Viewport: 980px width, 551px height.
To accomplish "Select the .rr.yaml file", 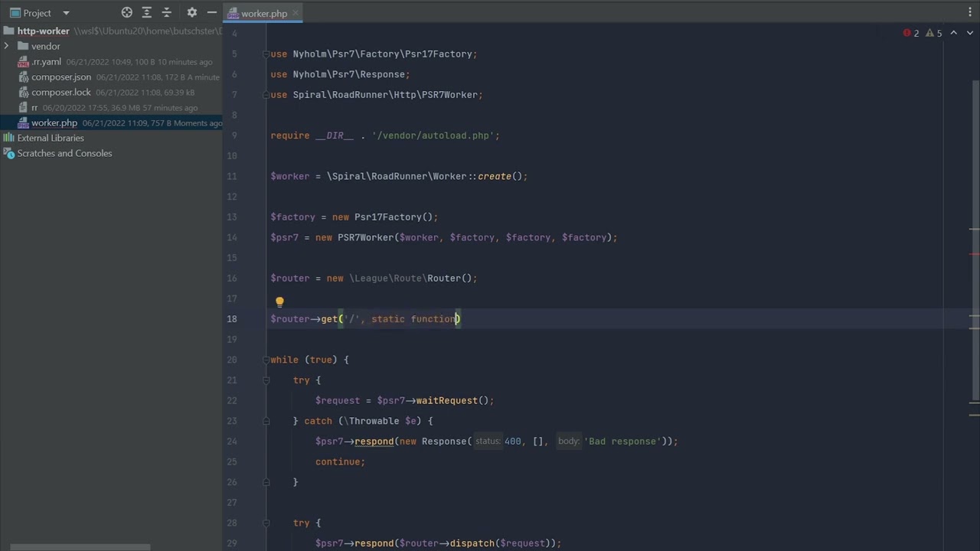I will 46,61.
